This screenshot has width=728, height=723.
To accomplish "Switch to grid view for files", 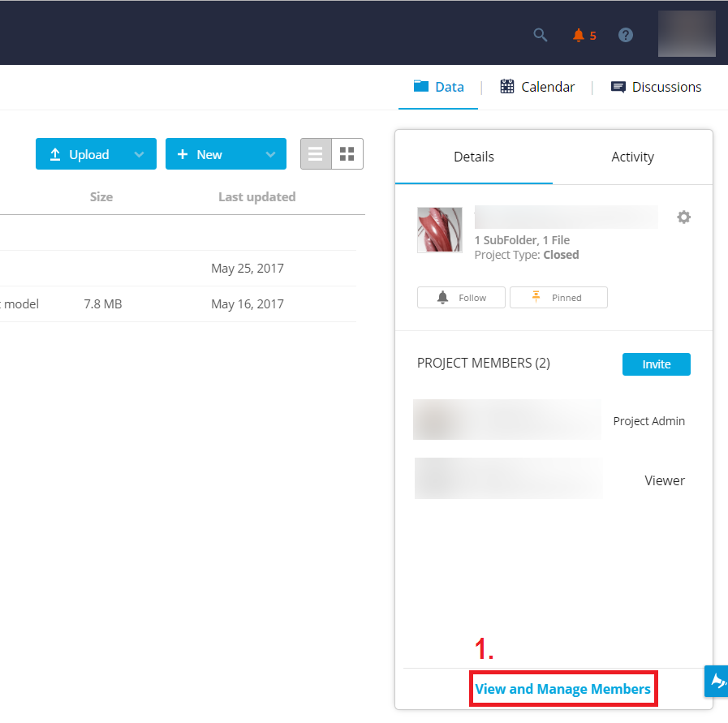I will (x=347, y=153).
